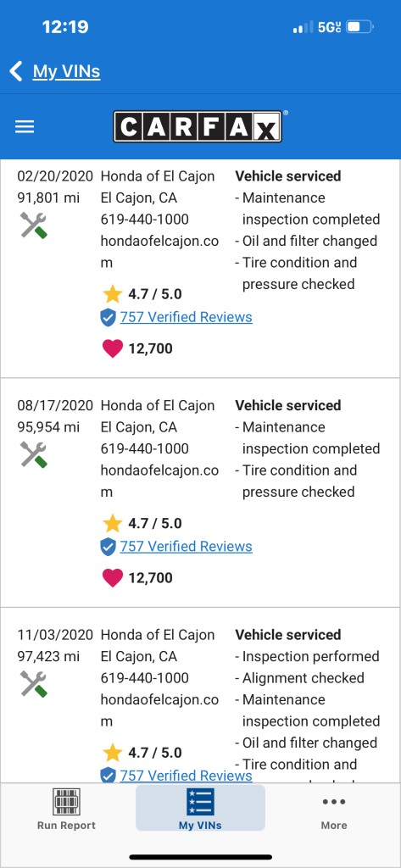Tap the verified shield icon in first record
This screenshot has height=868, width=401.
pyautogui.click(x=108, y=318)
